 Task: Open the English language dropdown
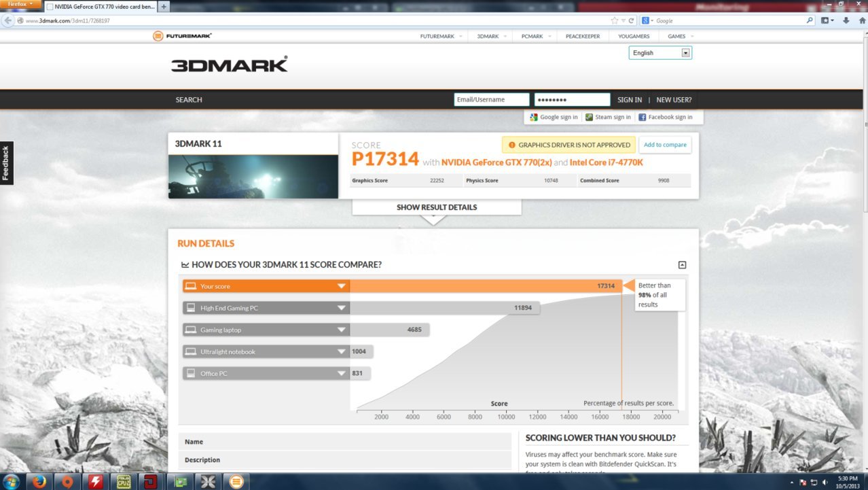(660, 53)
